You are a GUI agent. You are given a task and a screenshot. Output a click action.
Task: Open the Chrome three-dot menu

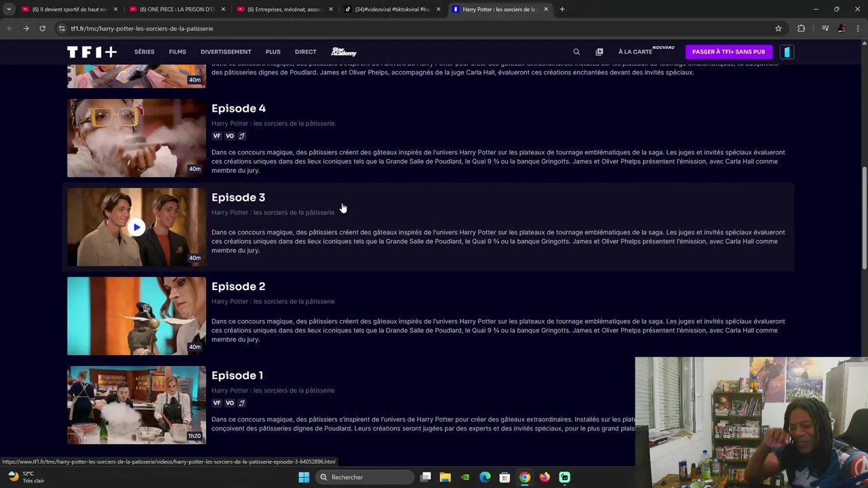[x=858, y=28]
